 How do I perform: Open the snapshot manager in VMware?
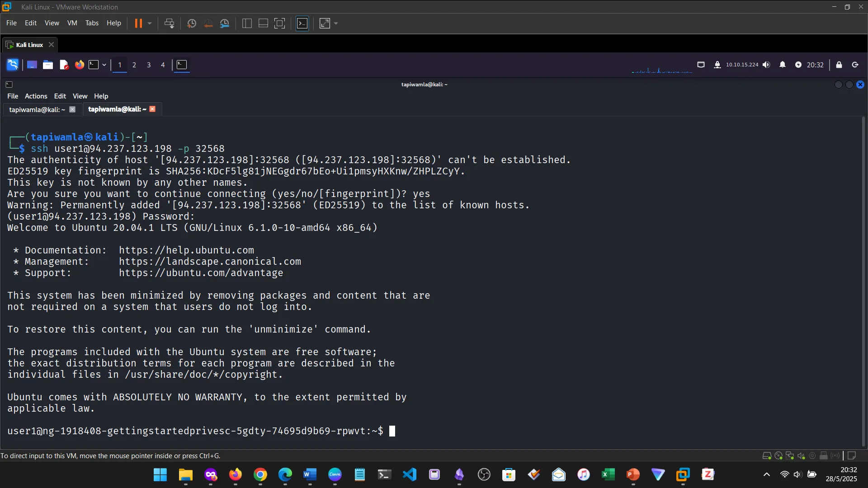click(x=225, y=23)
